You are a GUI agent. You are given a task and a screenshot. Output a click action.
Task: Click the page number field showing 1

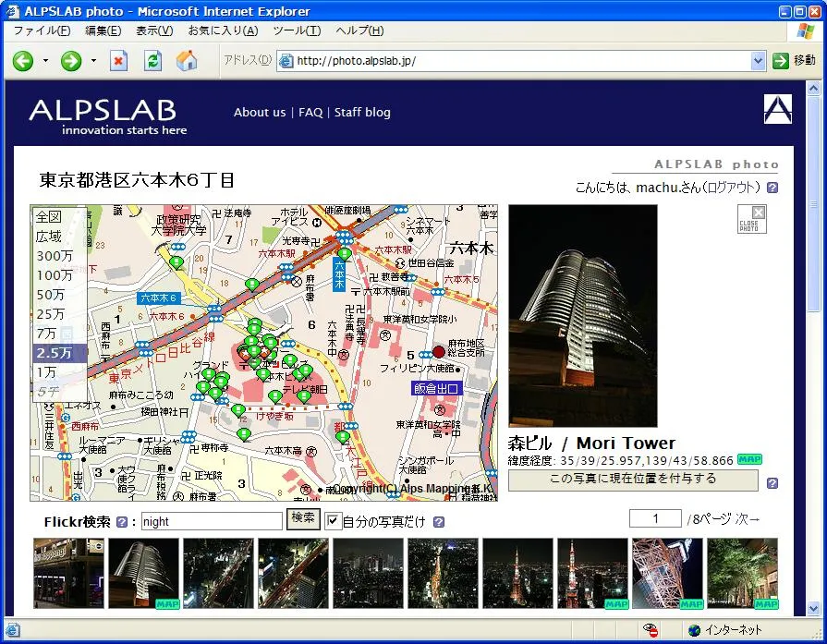655,518
